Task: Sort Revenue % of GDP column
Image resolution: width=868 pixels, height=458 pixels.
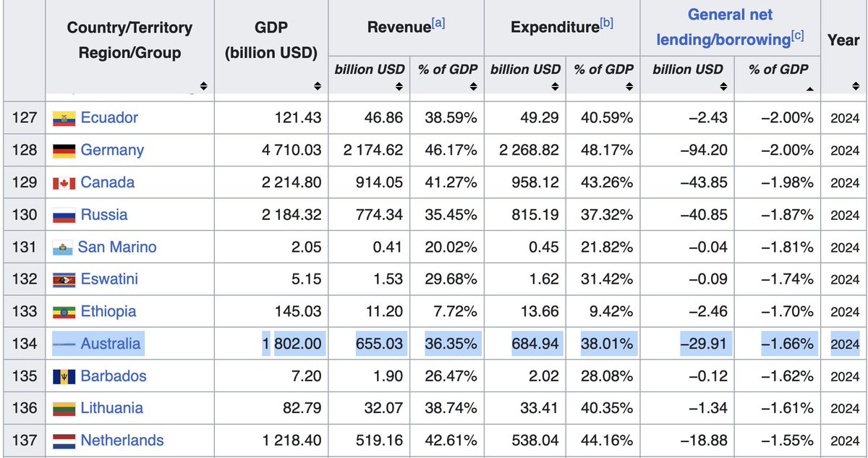Action: 473,87
